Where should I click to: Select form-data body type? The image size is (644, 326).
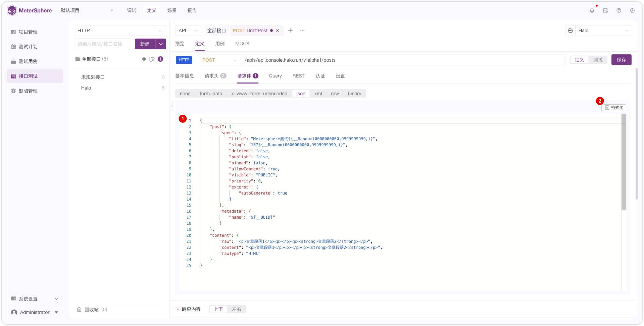211,94
